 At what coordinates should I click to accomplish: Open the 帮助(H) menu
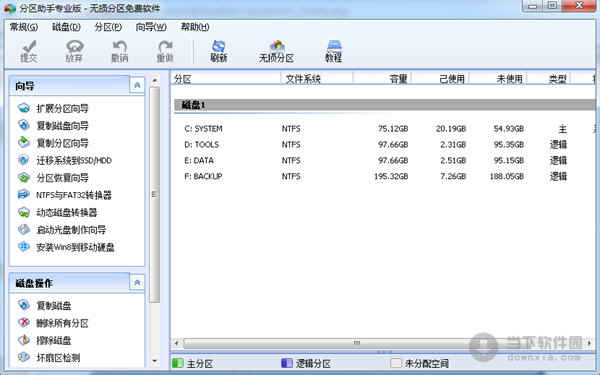pos(195,27)
